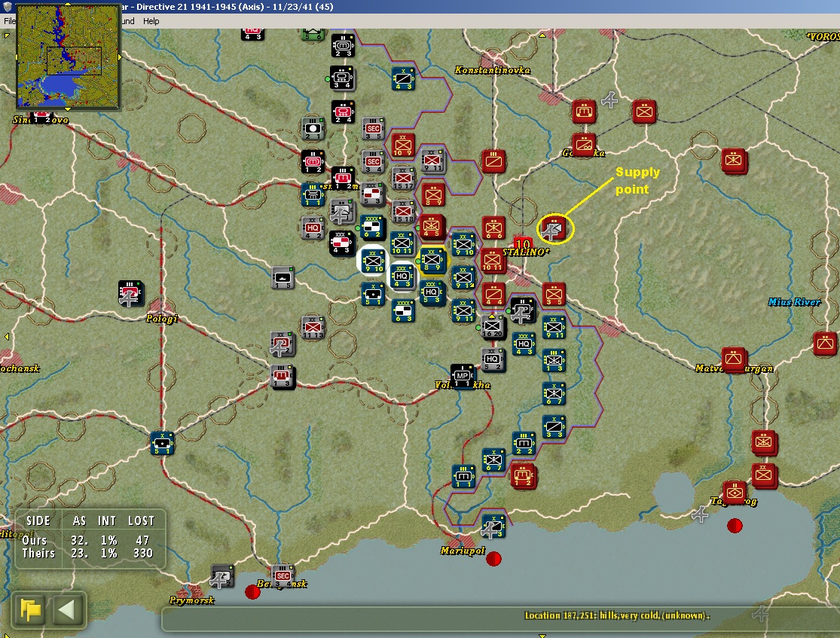840x638 pixels.
Task: Select the gray unit valued 2 1
Action: coord(313,129)
